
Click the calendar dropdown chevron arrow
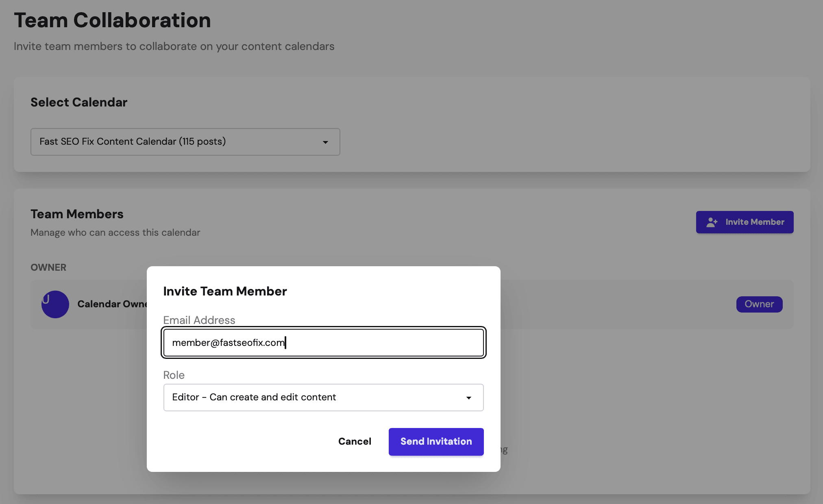325,142
